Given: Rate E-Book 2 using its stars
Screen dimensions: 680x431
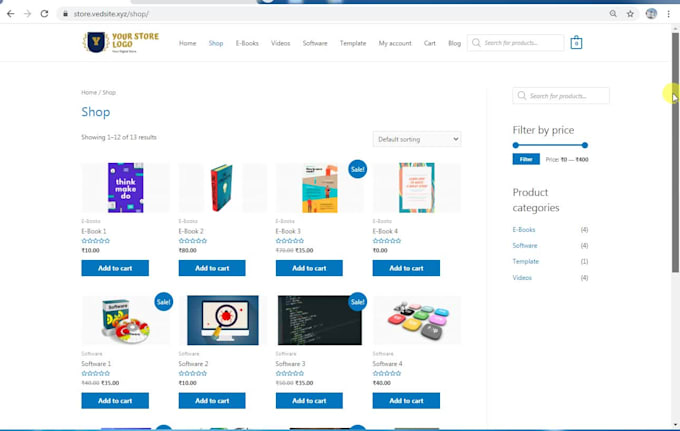Looking at the screenshot, I should (193, 241).
